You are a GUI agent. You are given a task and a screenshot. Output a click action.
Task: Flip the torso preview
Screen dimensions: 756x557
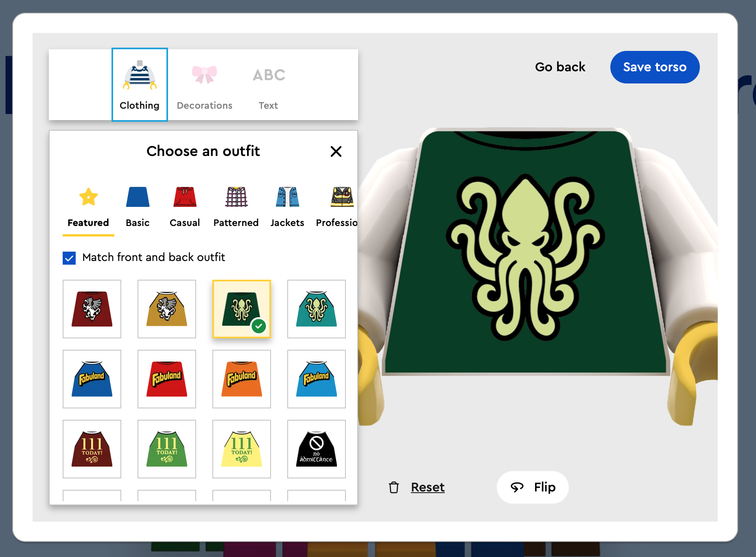coord(533,487)
